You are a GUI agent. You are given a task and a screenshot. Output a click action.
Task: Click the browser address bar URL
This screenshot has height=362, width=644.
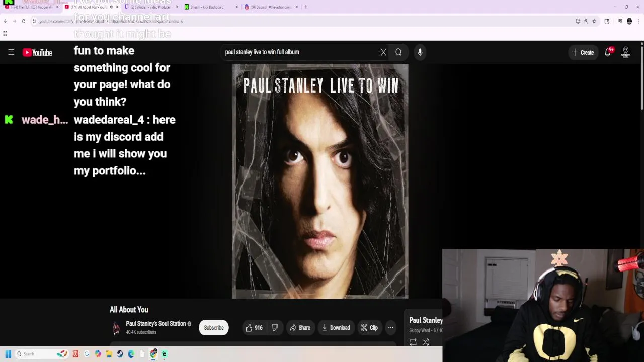pos(111,21)
